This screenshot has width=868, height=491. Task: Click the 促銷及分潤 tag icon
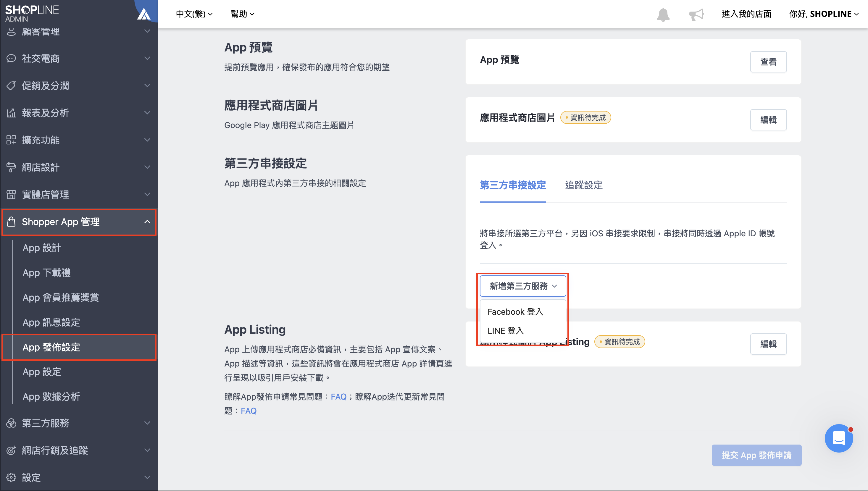(x=11, y=86)
